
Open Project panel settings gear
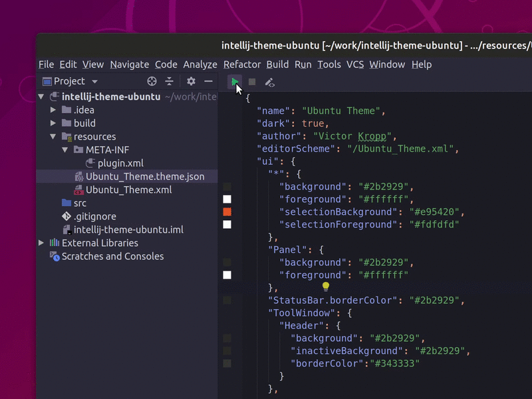point(191,81)
